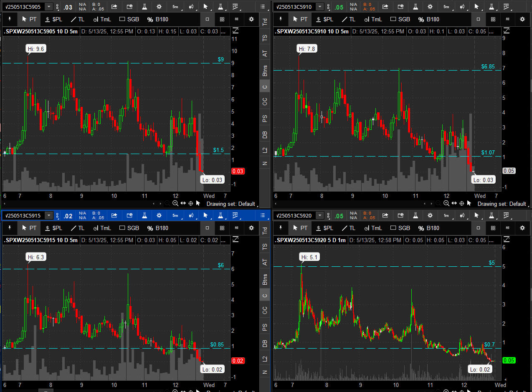532x392 pixels.
Task: Toggle the pin icon in the C5905 drawing toolbar
Action: click(x=9, y=19)
